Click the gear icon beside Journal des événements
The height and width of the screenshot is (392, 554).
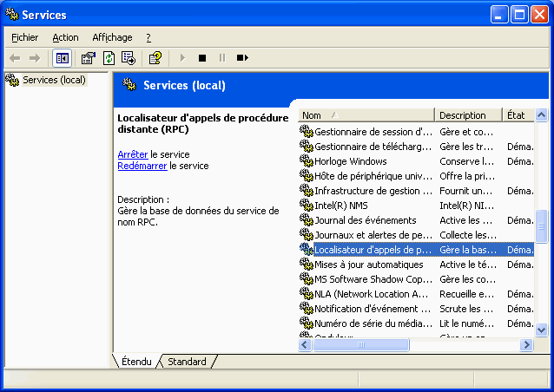(x=307, y=219)
